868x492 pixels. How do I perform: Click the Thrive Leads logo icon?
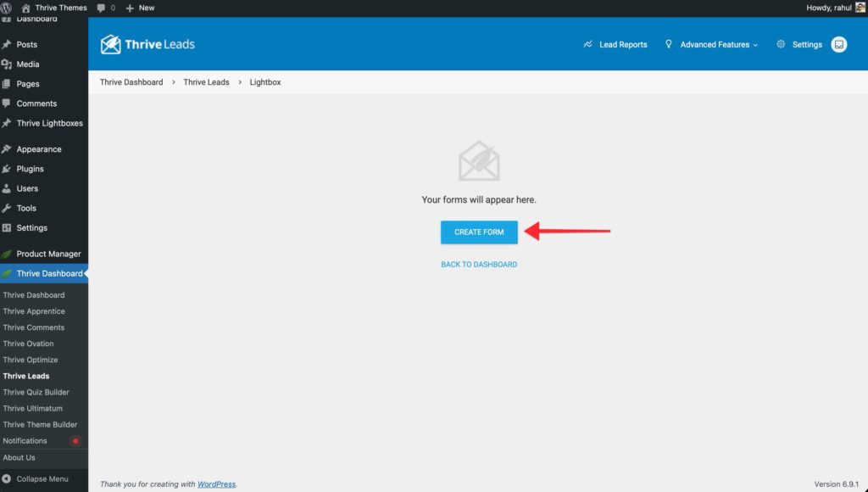[x=110, y=44]
